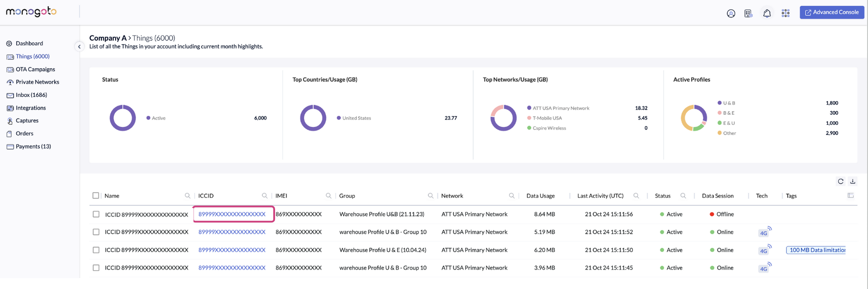Download the Things list
Screen dimensions: 868x289
(852, 181)
